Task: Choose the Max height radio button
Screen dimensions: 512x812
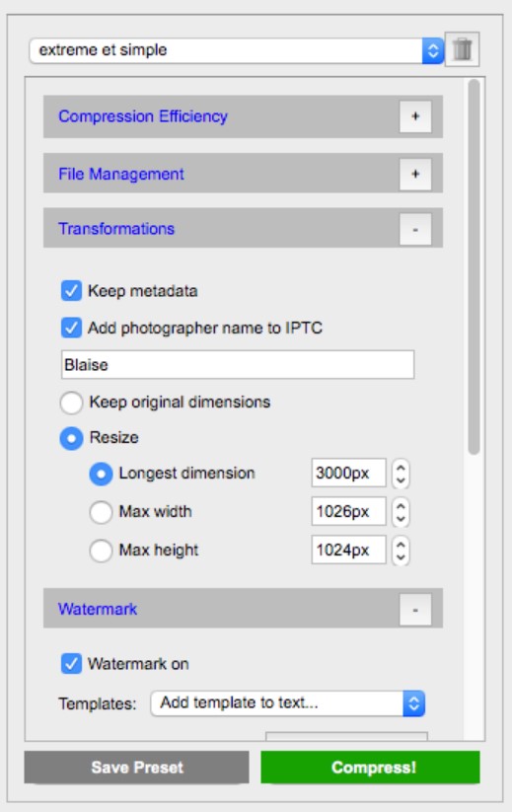Action: 101,551
